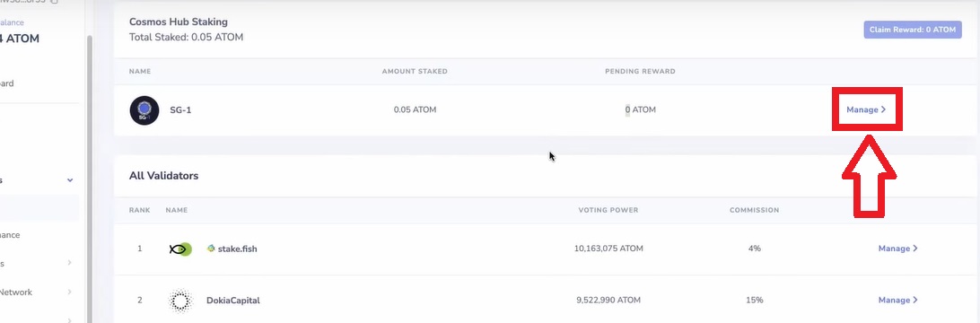Select the highlighted active sidebar sub-item
The height and width of the screenshot is (323, 980).
pyautogui.click(x=39, y=208)
